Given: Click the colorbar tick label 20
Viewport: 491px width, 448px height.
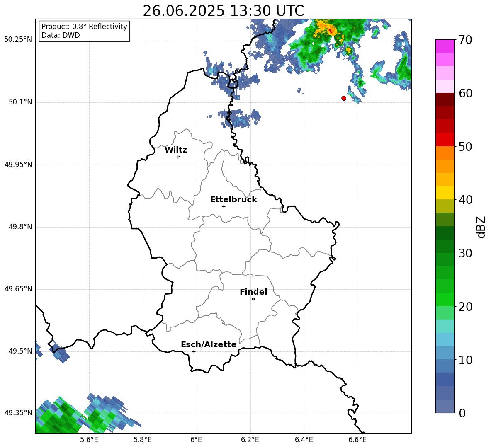Looking at the screenshot, I should click(x=465, y=307).
